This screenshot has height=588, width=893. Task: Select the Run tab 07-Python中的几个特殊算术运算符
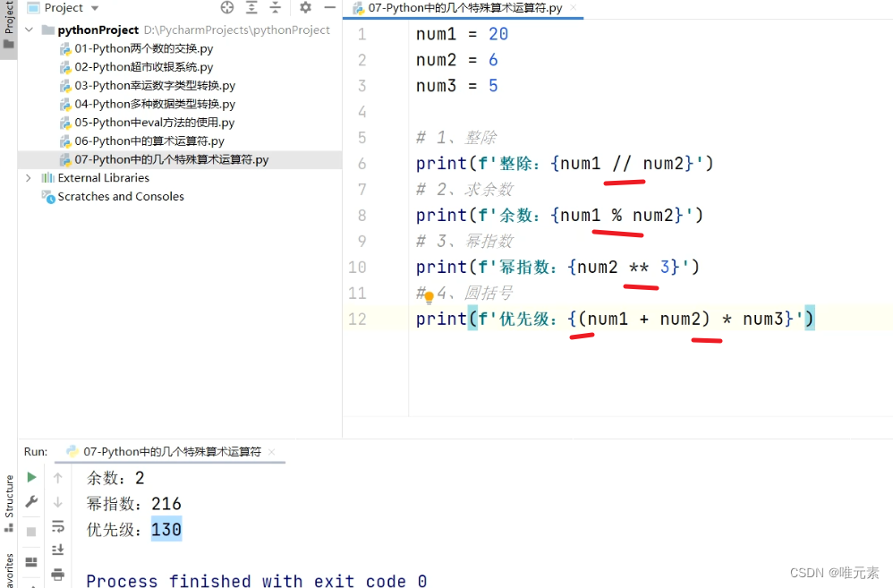(172, 452)
